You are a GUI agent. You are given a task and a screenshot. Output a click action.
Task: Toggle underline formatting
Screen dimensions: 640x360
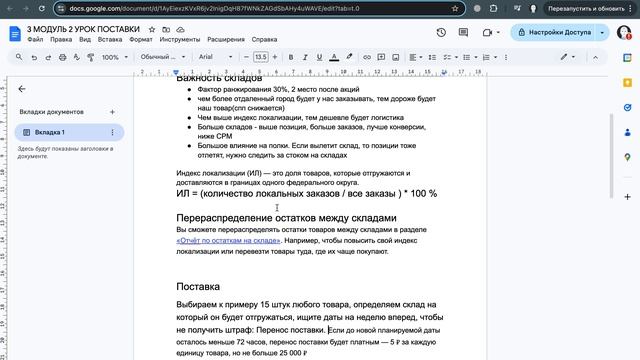click(x=319, y=58)
